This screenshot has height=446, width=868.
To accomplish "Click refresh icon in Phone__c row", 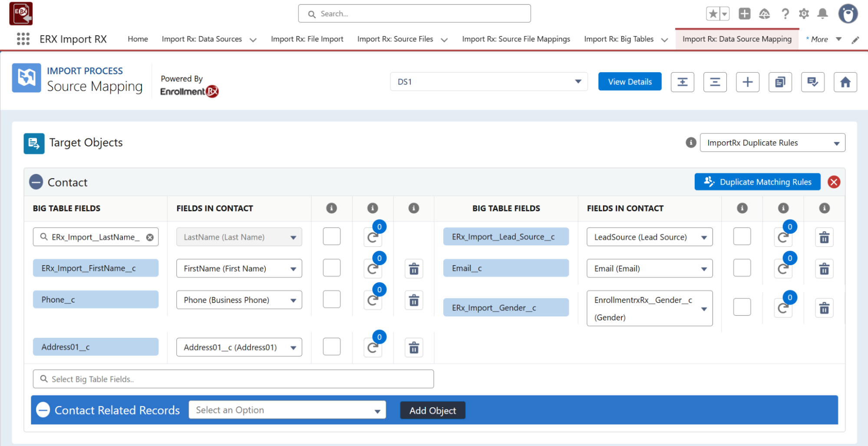I will pos(373,300).
